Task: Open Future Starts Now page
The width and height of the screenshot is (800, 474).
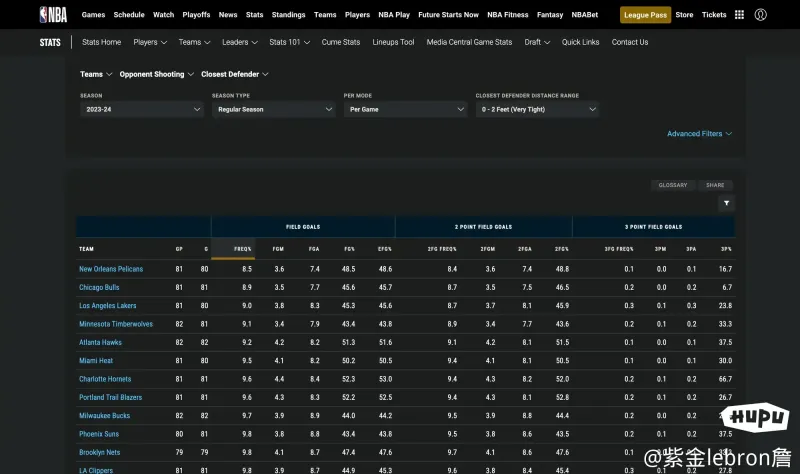Action: pos(448,15)
